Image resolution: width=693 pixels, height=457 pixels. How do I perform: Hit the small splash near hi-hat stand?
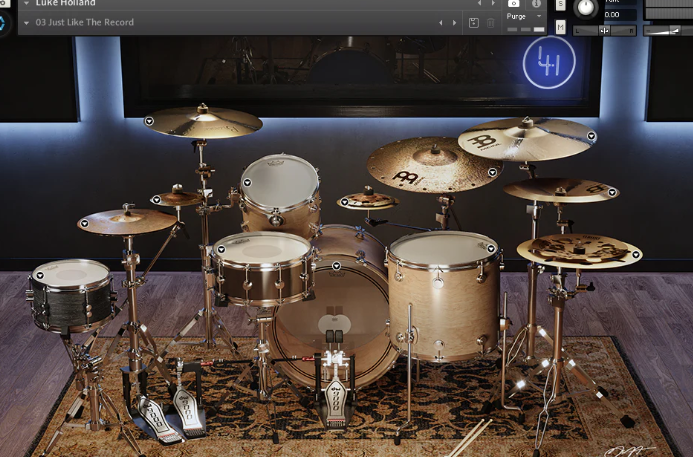[x=178, y=199]
